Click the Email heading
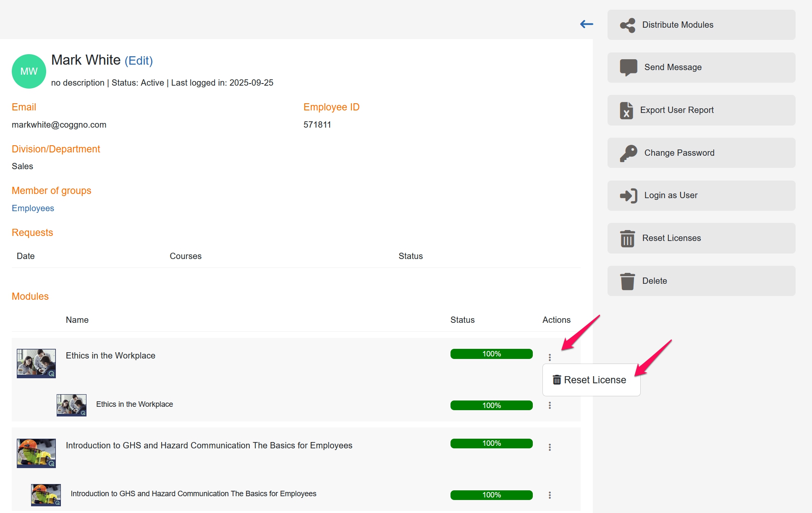Image resolution: width=812 pixels, height=513 pixels. [24, 107]
